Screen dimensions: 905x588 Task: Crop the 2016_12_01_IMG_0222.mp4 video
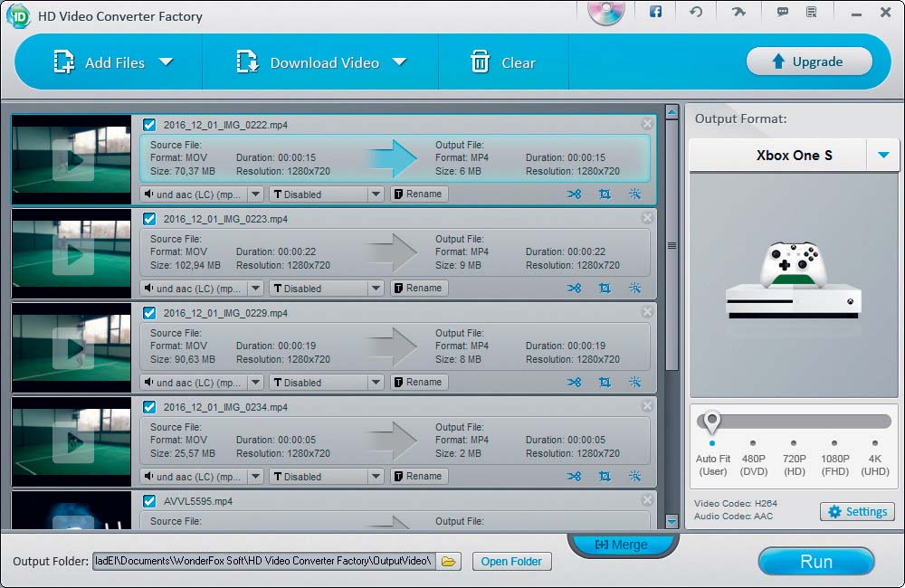pyautogui.click(x=605, y=194)
